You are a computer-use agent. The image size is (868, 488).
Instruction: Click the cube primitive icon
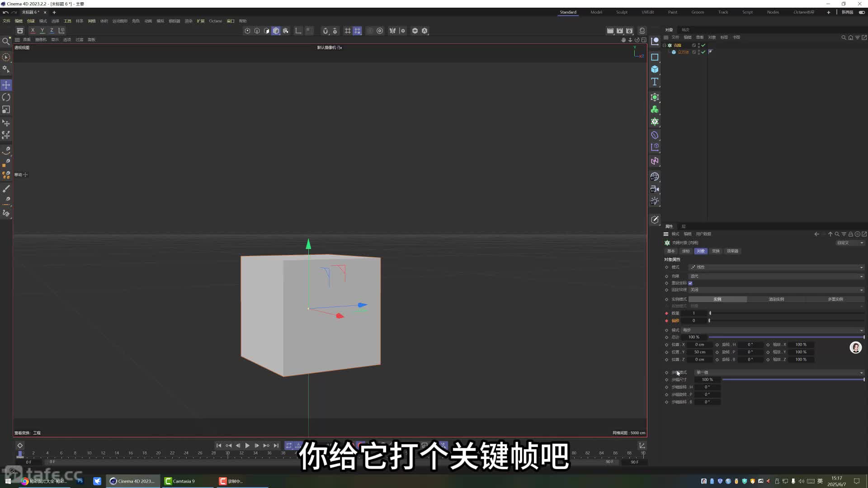click(x=655, y=69)
